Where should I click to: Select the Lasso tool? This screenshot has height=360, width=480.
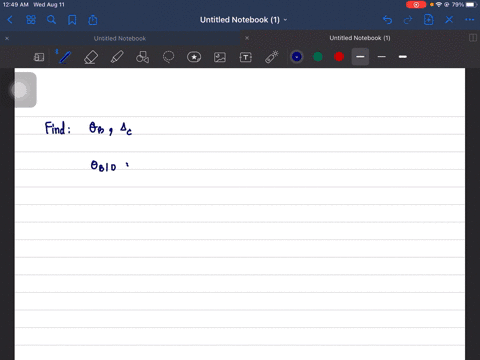click(x=168, y=57)
